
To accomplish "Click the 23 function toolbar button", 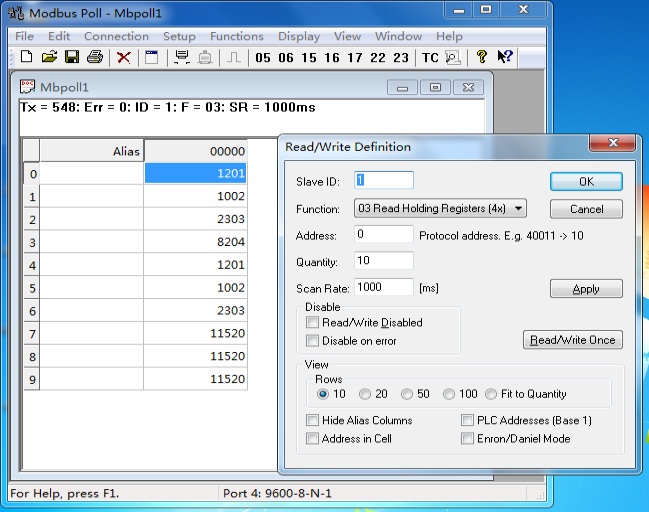I will click(401, 58).
